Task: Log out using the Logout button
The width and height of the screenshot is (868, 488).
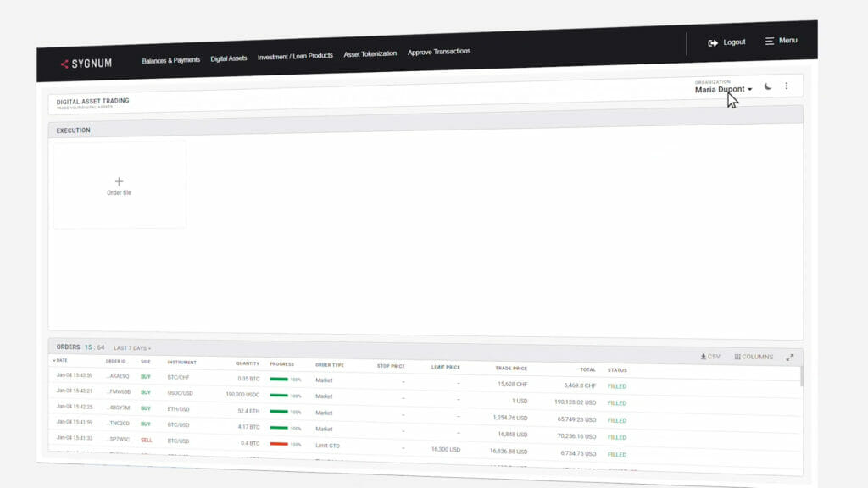Action: click(726, 42)
